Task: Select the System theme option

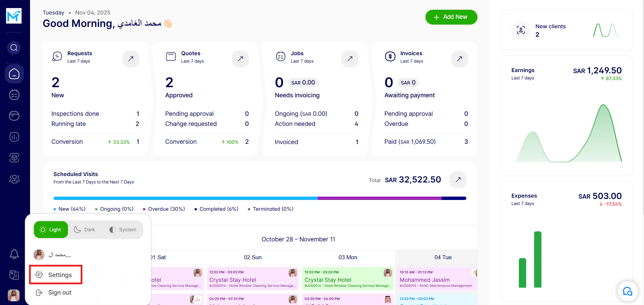Action: click(x=123, y=230)
